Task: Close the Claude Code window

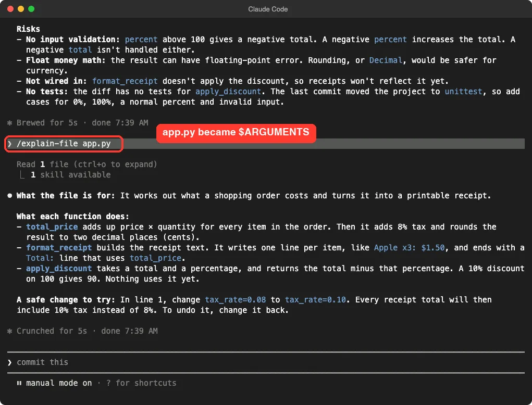Action: [x=10, y=9]
